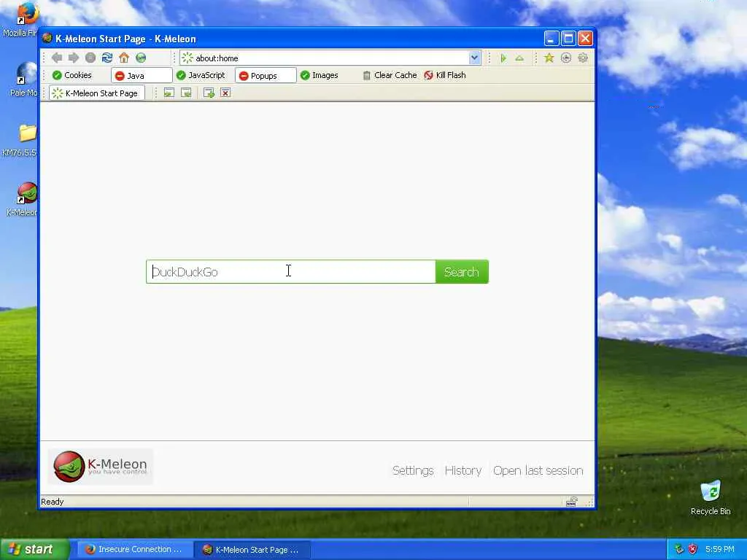Click the 5:59 PM taskbar clock
This screenshot has height=560, width=747.
[x=720, y=550]
